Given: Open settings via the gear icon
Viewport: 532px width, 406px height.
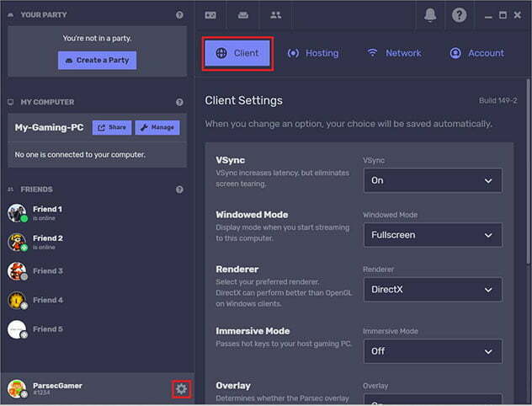Looking at the screenshot, I should pos(181,389).
